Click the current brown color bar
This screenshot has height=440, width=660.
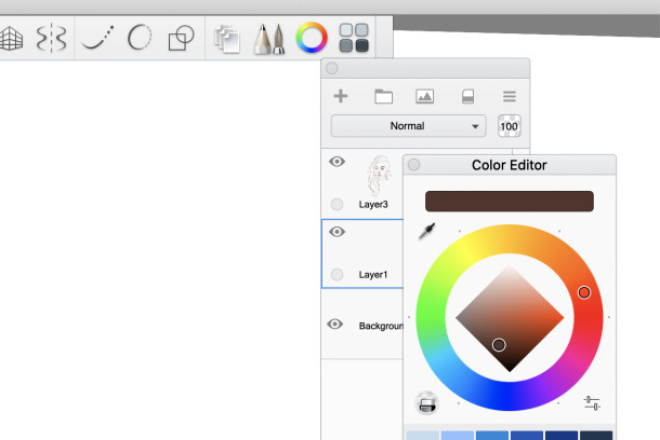coord(509,201)
